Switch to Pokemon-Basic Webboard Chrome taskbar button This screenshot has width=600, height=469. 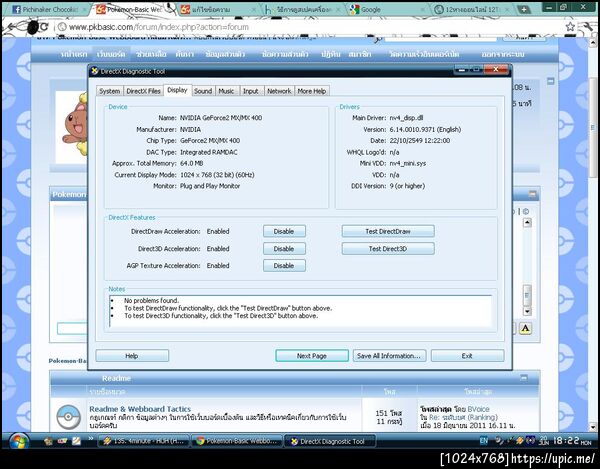click(237, 441)
